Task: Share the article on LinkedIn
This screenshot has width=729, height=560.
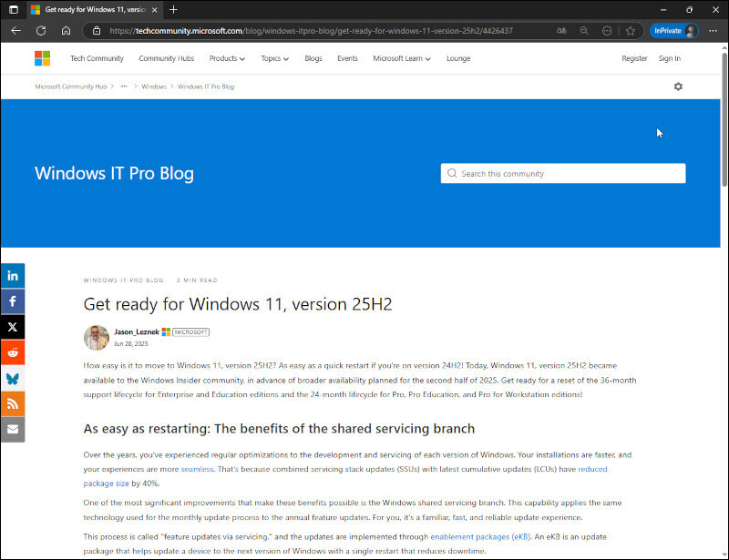Action: [12, 276]
